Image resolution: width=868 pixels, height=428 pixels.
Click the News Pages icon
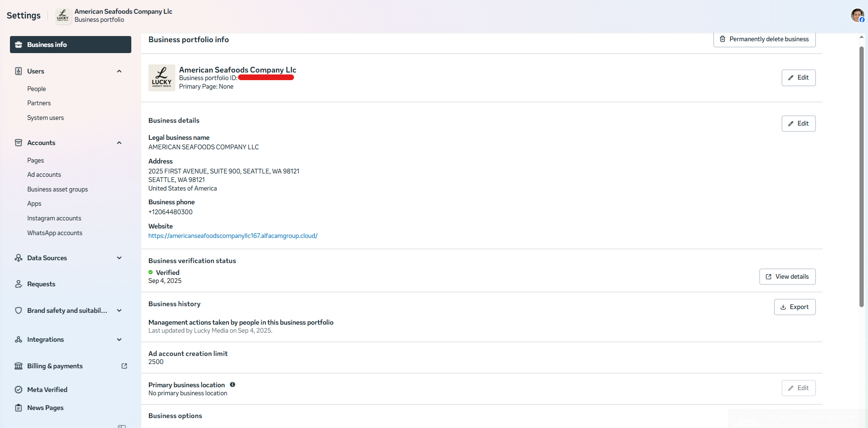pyautogui.click(x=18, y=408)
